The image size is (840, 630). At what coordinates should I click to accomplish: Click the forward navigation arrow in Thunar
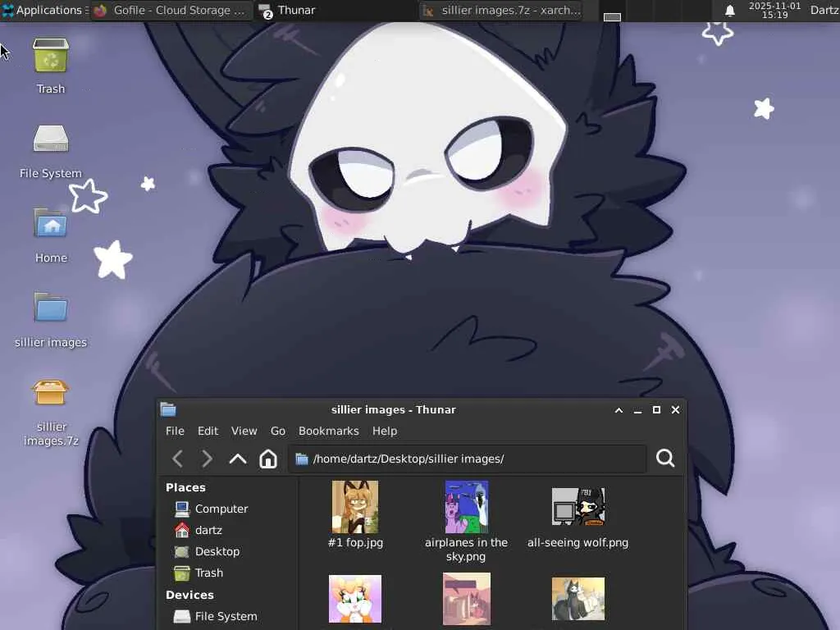207,459
